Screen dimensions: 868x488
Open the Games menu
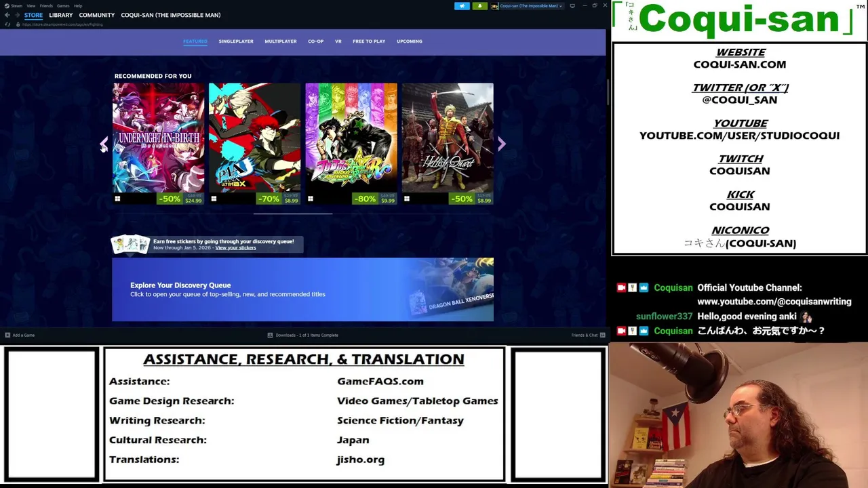coord(63,6)
